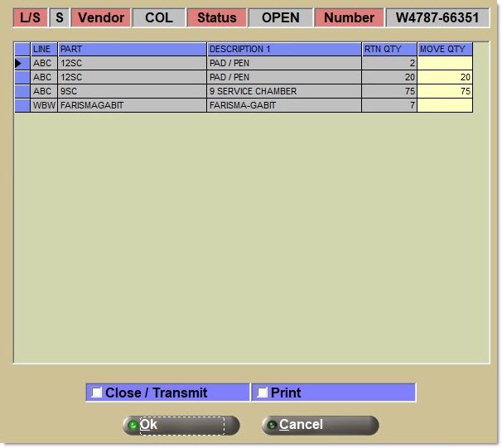The image size is (502, 448).
Task: Click the 9 SERVICE CHAMBER description cell
Action: click(284, 91)
